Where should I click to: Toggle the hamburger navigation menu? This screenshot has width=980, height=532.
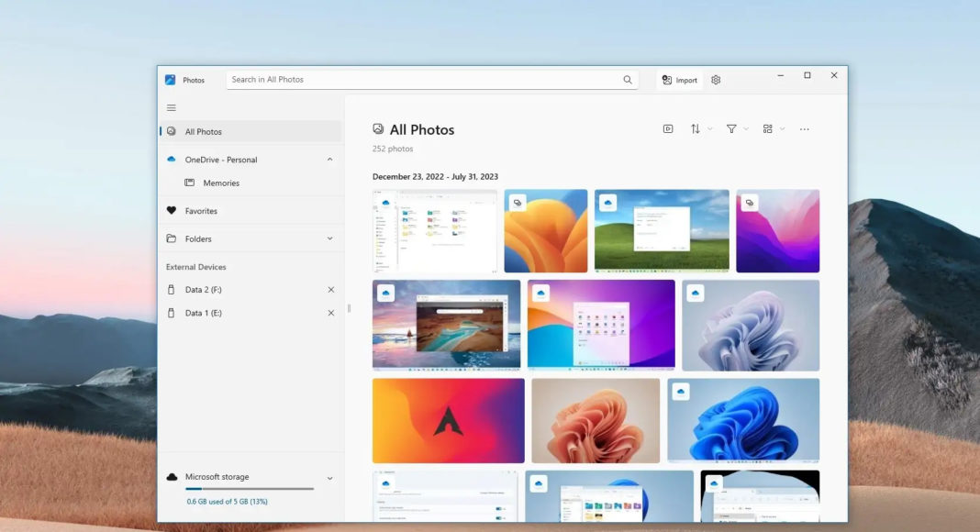[172, 108]
